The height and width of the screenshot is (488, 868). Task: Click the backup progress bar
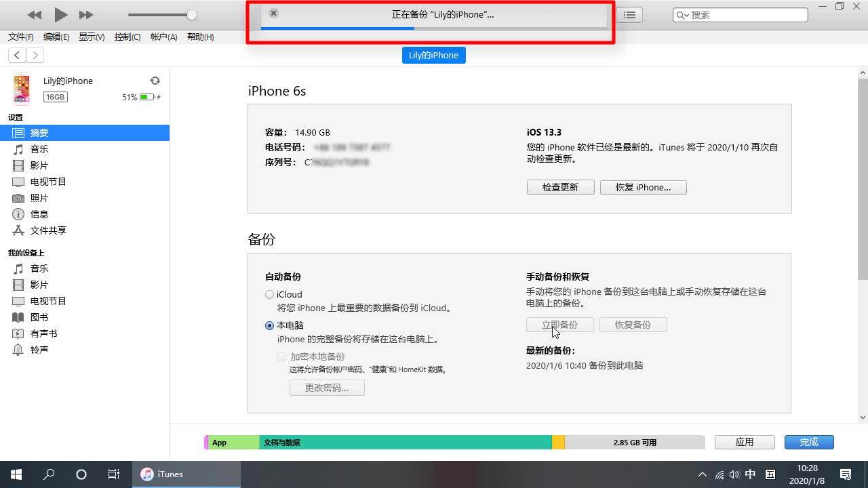(433, 28)
